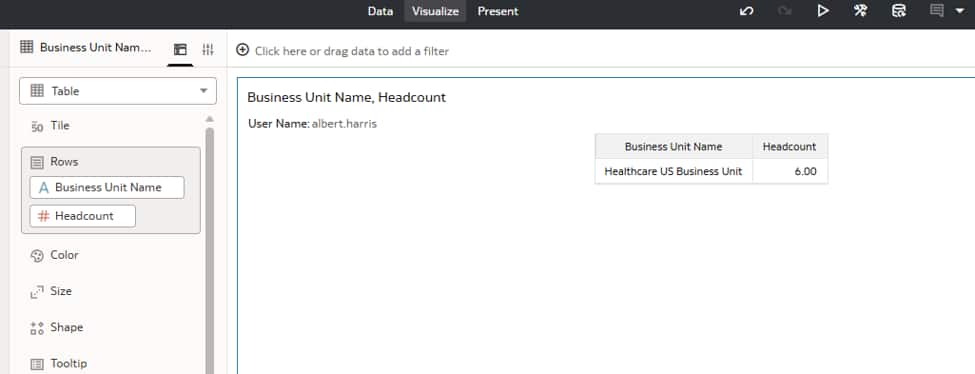Switch to the Present tab
Viewport: 975px width, 374px height.
pyautogui.click(x=497, y=11)
